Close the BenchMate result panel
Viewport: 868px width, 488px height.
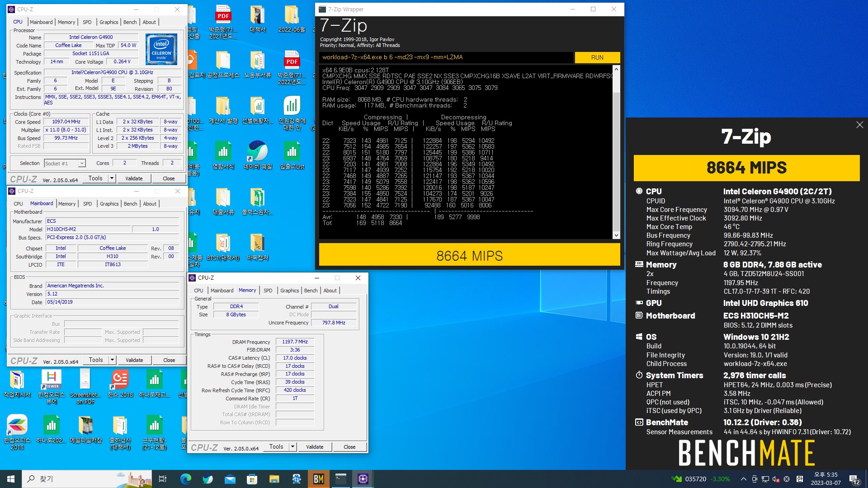859,125
